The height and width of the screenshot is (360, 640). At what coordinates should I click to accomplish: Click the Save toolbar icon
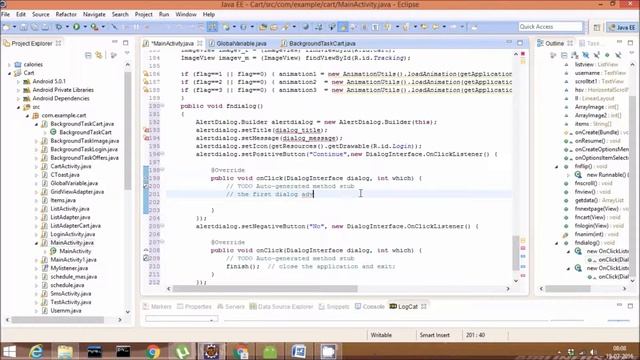coord(24,27)
